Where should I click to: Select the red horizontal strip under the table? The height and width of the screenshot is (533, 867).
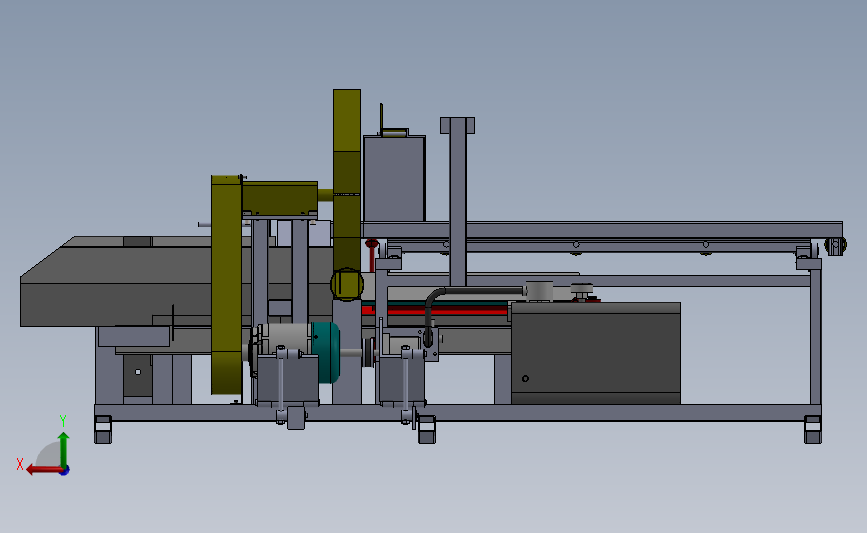coord(435,311)
